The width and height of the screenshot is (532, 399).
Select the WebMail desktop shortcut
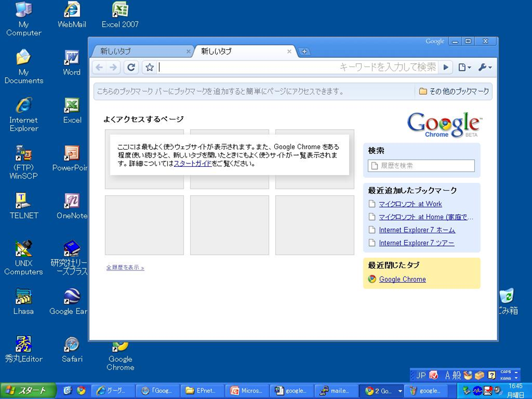pyautogui.click(x=72, y=15)
